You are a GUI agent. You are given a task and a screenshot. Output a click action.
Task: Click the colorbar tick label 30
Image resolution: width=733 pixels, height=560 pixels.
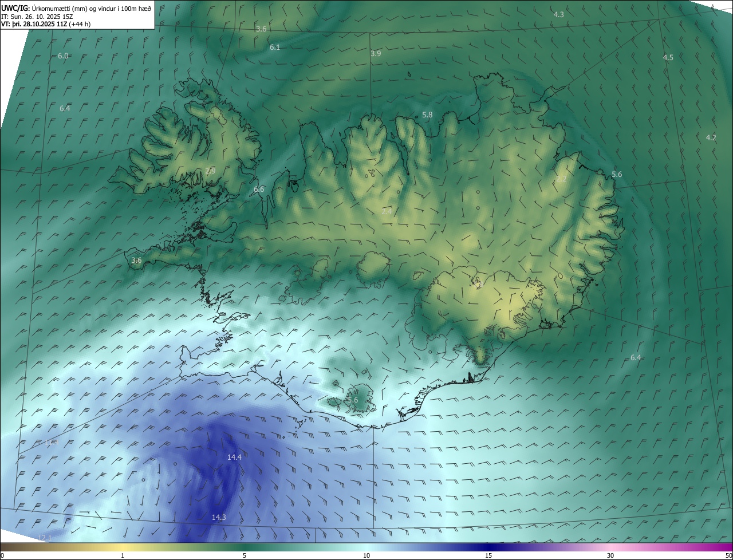point(610,556)
